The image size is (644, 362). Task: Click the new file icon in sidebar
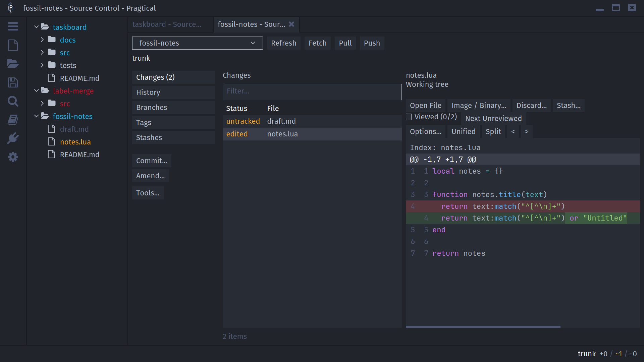(13, 45)
